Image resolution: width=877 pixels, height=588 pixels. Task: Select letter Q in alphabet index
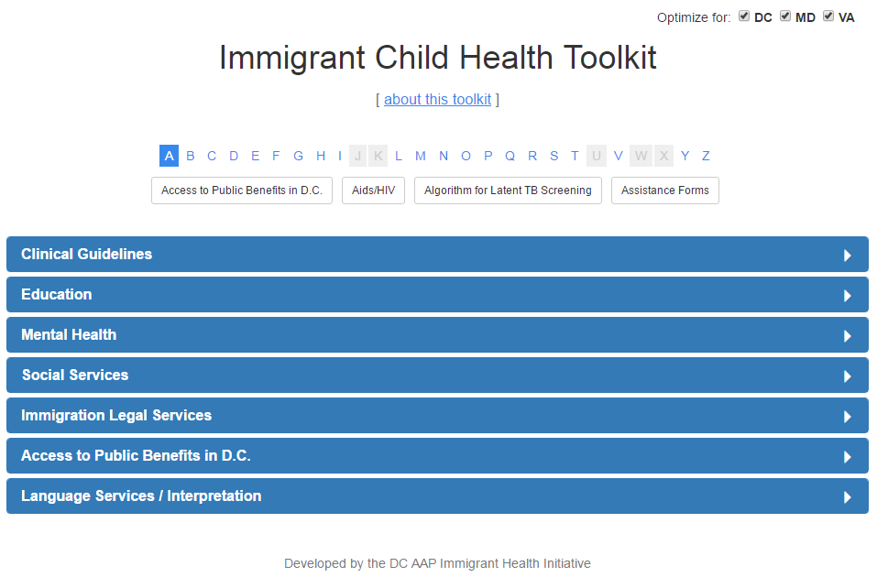(x=510, y=156)
